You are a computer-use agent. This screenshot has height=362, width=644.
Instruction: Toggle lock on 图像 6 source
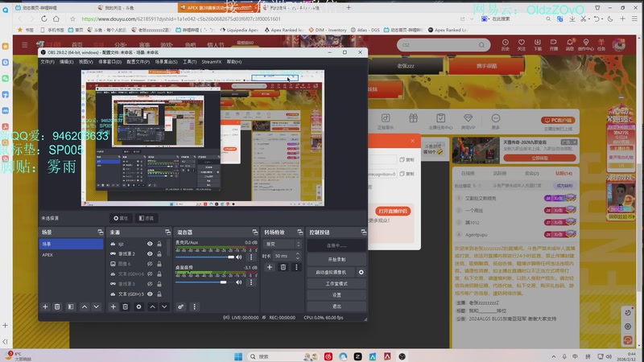pyautogui.click(x=159, y=264)
